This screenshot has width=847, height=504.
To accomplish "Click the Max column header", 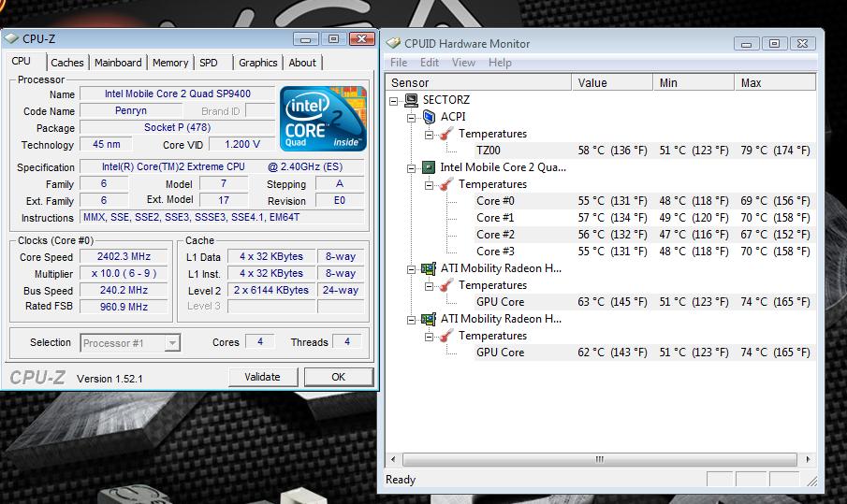I will point(775,82).
